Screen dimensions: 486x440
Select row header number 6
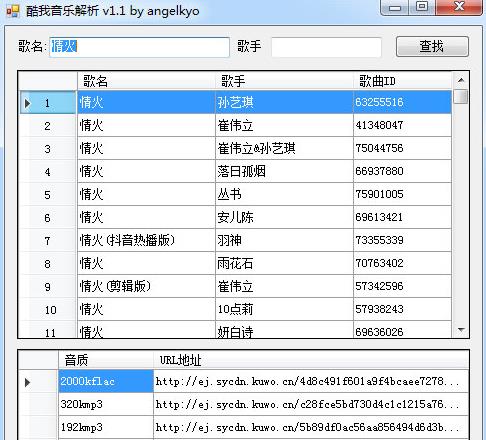[47, 217]
